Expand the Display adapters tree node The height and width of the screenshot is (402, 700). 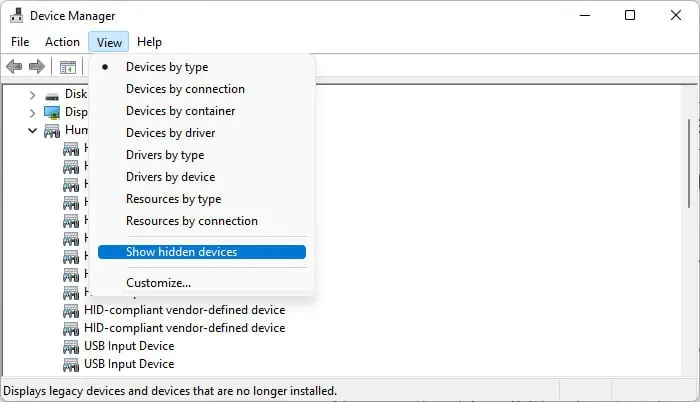coord(33,112)
